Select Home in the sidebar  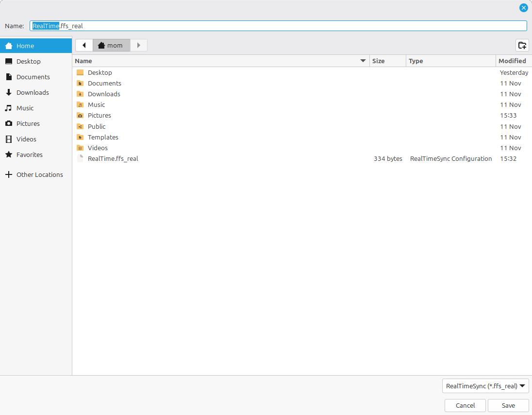pyautogui.click(x=36, y=46)
